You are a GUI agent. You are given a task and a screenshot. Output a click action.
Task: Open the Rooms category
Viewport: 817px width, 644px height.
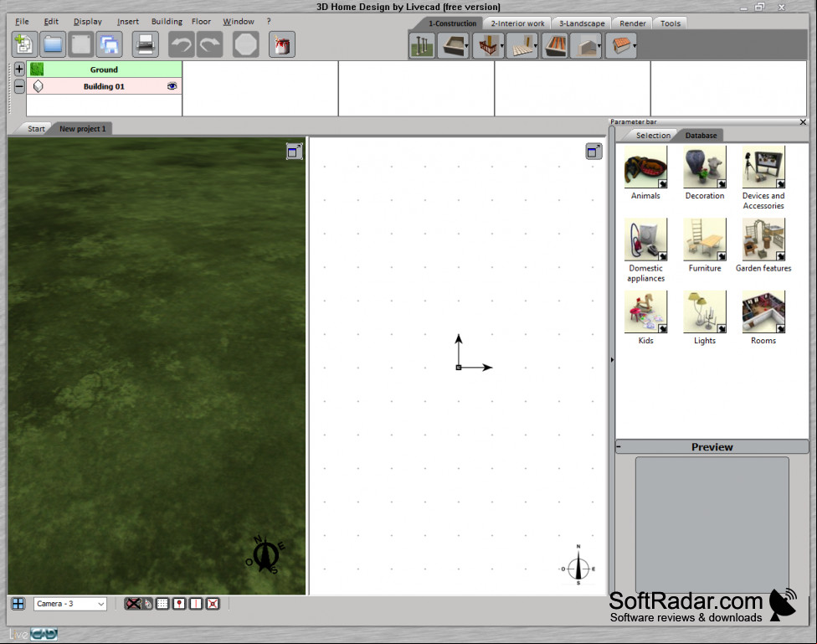point(763,317)
